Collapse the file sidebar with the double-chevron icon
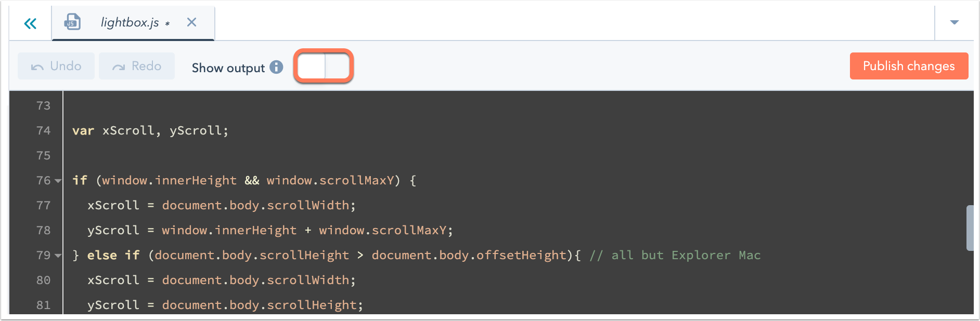The height and width of the screenshot is (321, 980). [30, 23]
